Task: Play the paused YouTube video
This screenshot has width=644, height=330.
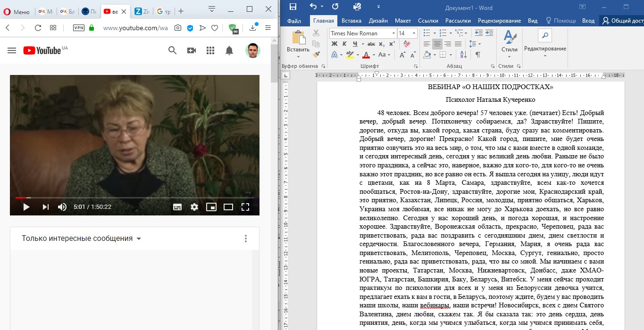Action: [x=26, y=206]
